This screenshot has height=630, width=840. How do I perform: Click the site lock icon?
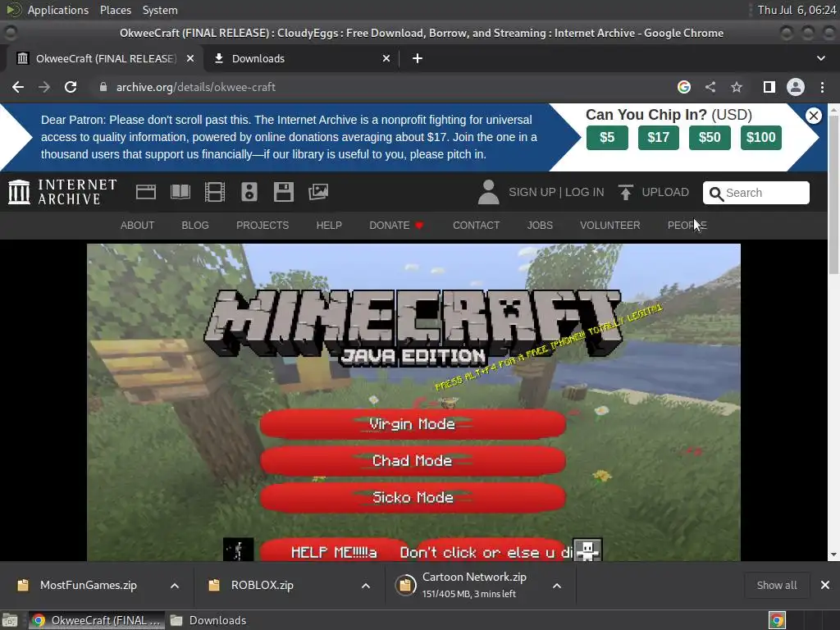tap(103, 87)
